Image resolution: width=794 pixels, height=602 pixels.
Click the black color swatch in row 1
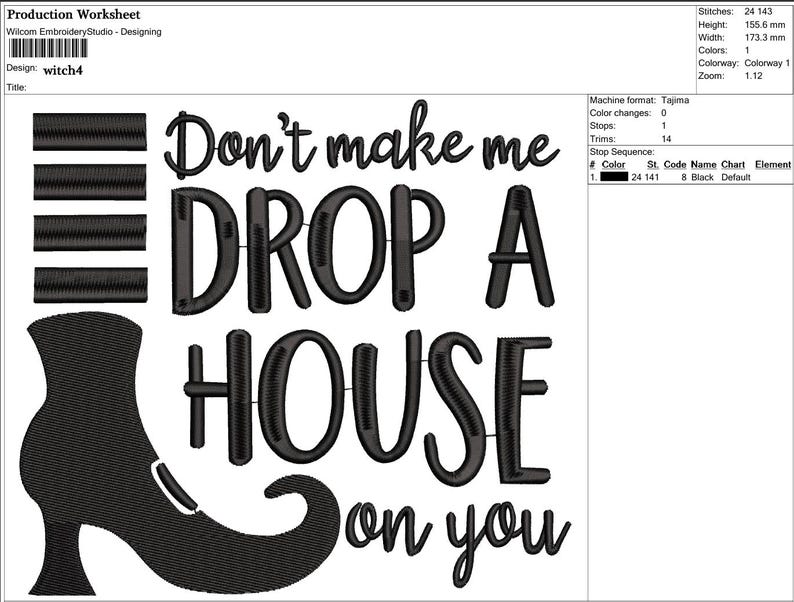pos(614,177)
